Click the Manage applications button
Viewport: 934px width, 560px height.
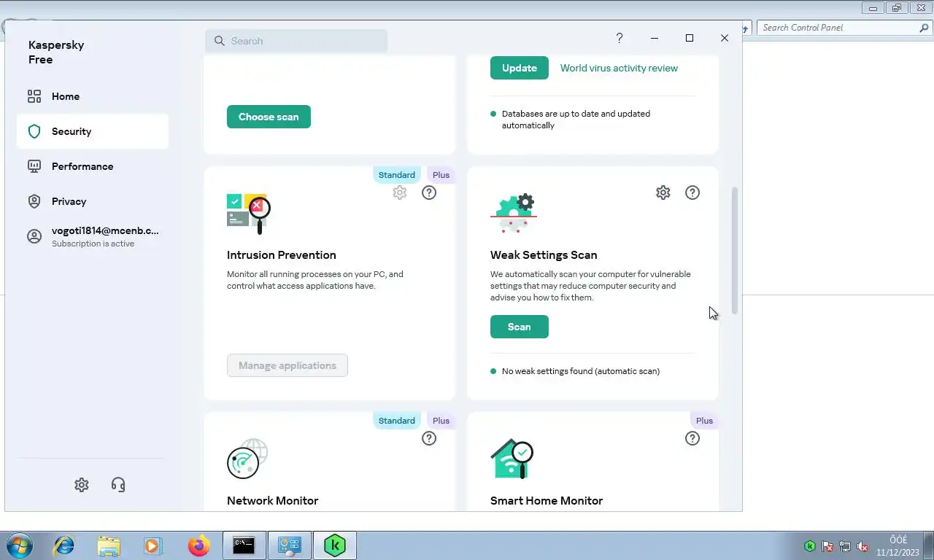(287, 365)
